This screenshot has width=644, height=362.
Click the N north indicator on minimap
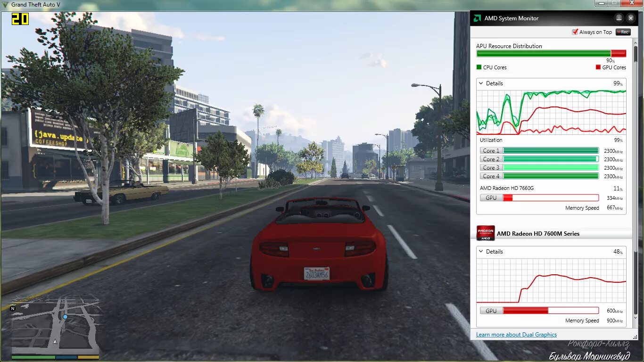[x=13, y=309]
